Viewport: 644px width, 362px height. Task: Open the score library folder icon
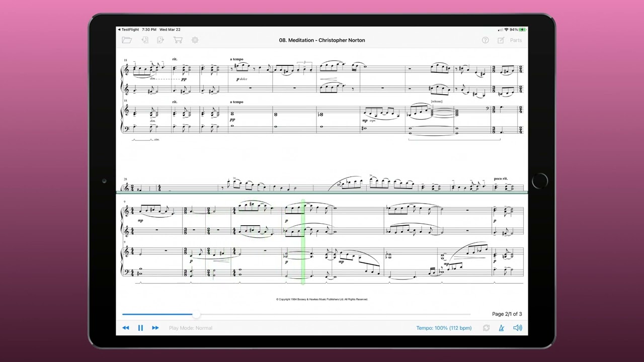pos(127,40)
